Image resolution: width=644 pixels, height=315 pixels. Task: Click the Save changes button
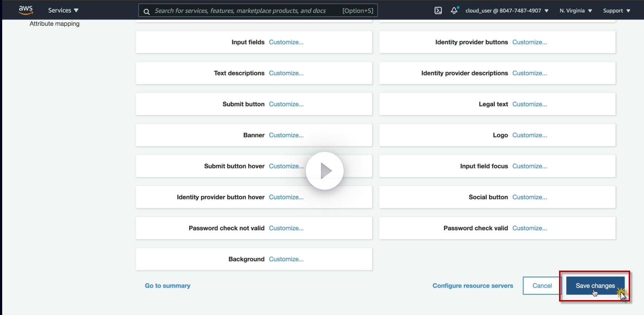[595, 286]
